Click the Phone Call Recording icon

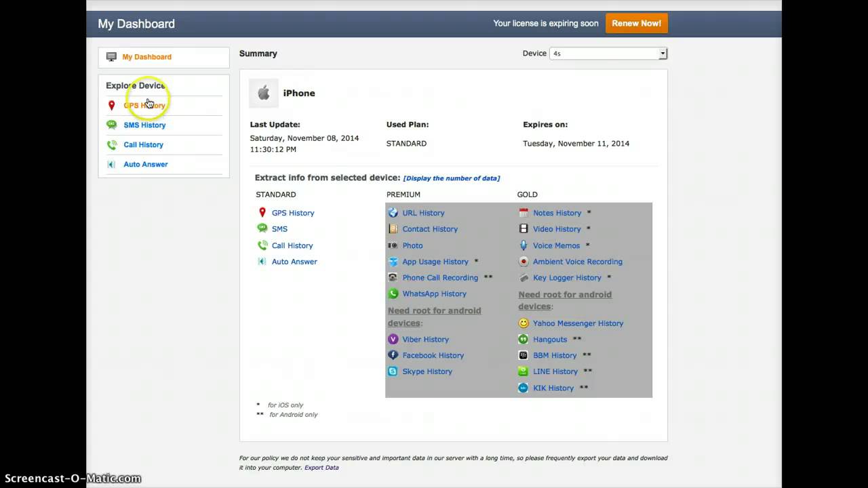tap(393, 278)
